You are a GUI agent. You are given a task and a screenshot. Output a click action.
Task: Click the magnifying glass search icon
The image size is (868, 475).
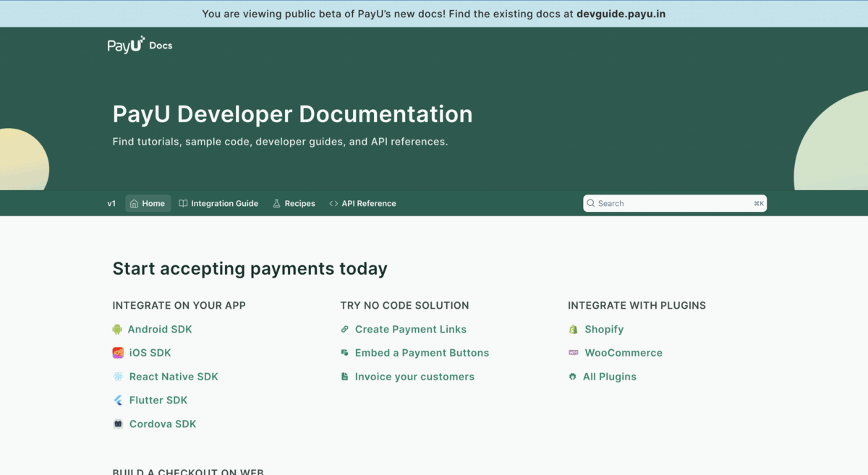(591, 203)
